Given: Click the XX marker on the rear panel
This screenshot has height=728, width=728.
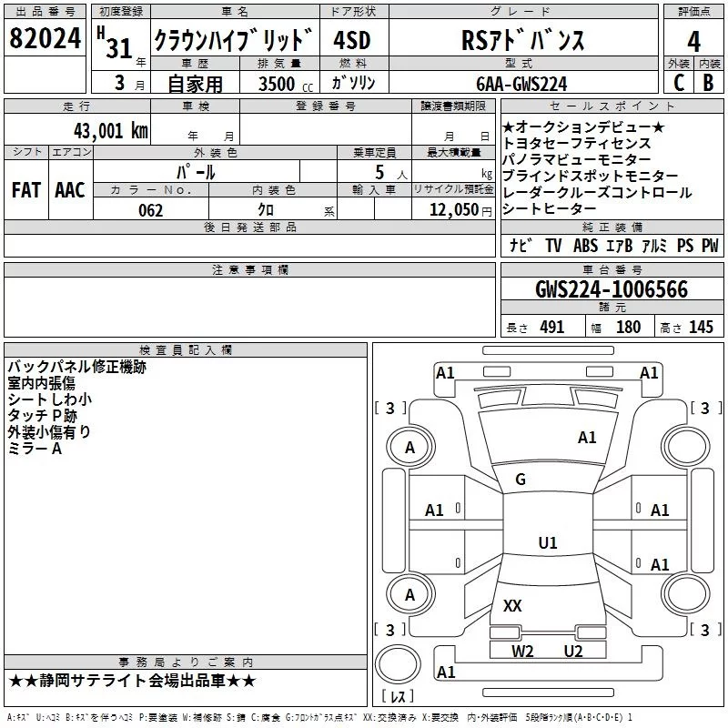Looking at the screenshot, I should [512, 606].
